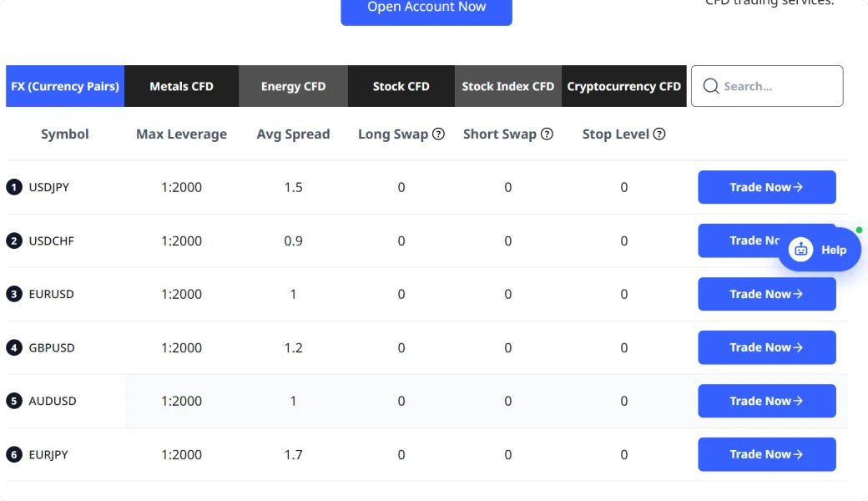The height and width of the screenshot is (501, 868).
Task: Open the Energy CFD tab
Action: coord(294,86)
